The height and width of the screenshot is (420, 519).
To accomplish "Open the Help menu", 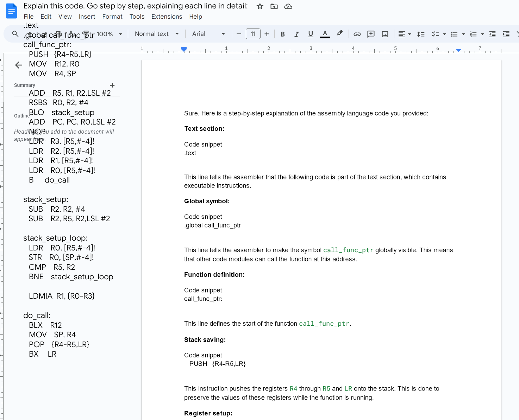I will [x=195, y=17].
